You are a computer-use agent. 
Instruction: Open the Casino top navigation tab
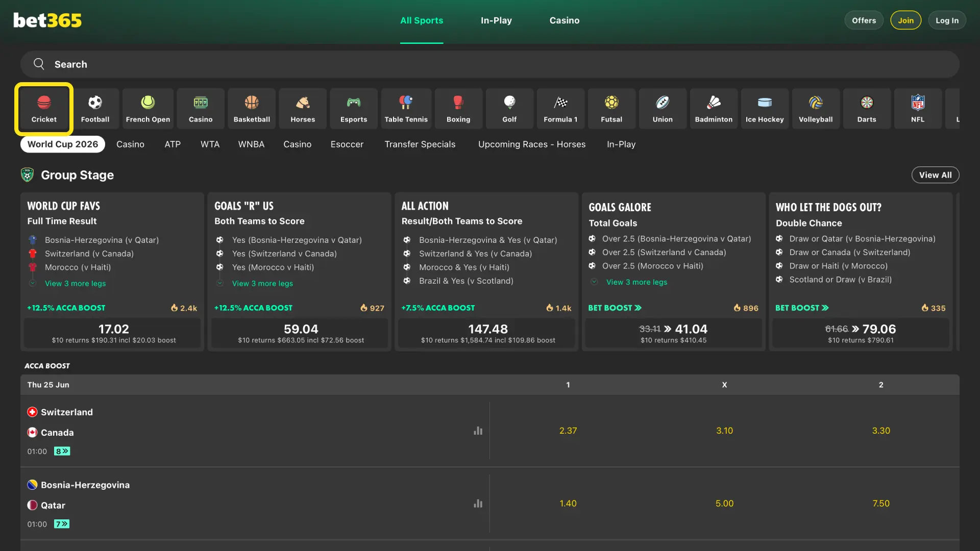tap(565, 20)
